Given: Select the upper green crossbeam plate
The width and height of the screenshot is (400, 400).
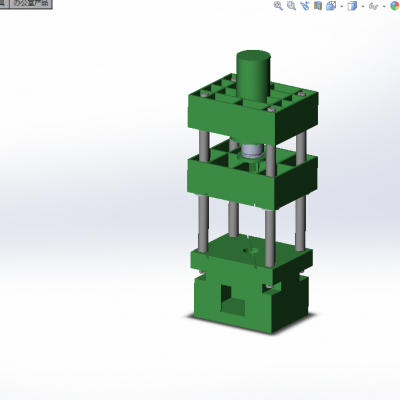Looking at the screenshot, I should [x=252, y=110].
